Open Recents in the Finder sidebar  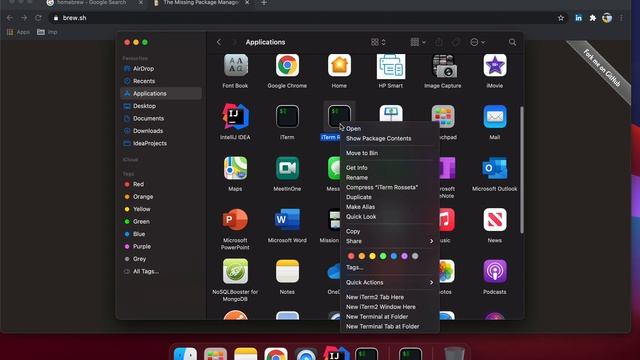pos(161,81)
